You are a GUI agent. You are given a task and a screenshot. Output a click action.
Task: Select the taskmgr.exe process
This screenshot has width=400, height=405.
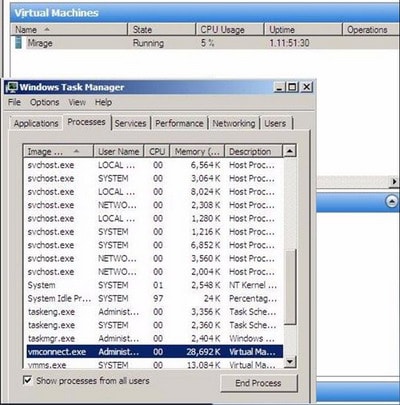[x=155, y=338]
